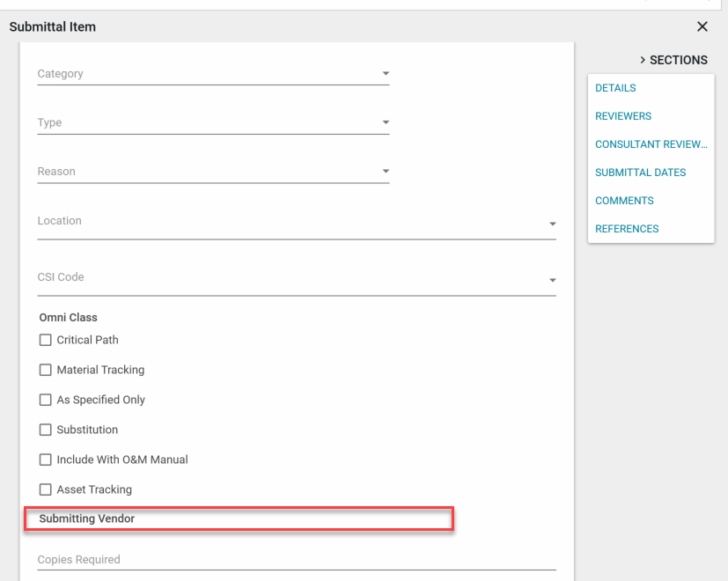Open the Submittal Dates section
This screenshot has height=581, width=728.
coord(640,173)
